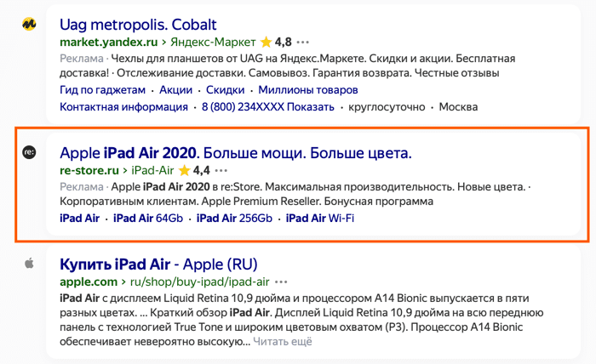Screen dimensions: 596x364
Task: Click the Apple logo favicon
Action: [28, 264]
